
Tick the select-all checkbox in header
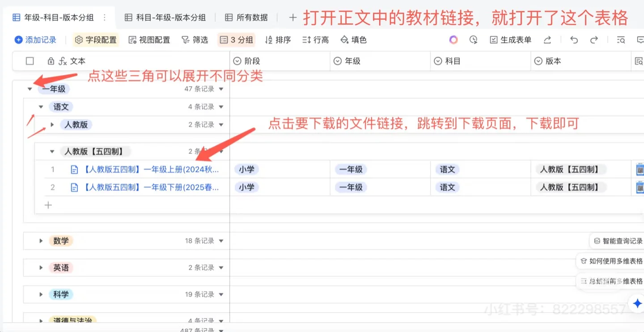[x=30, y=61]
